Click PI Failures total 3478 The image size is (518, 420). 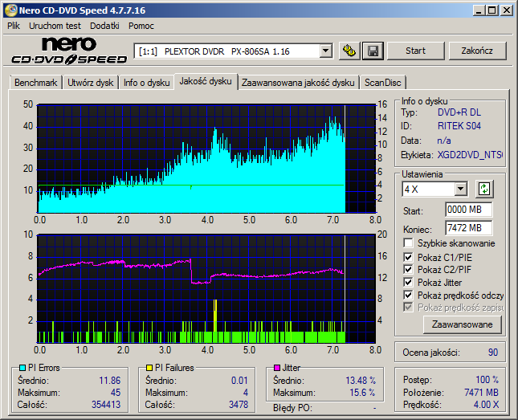click(239, 405)
